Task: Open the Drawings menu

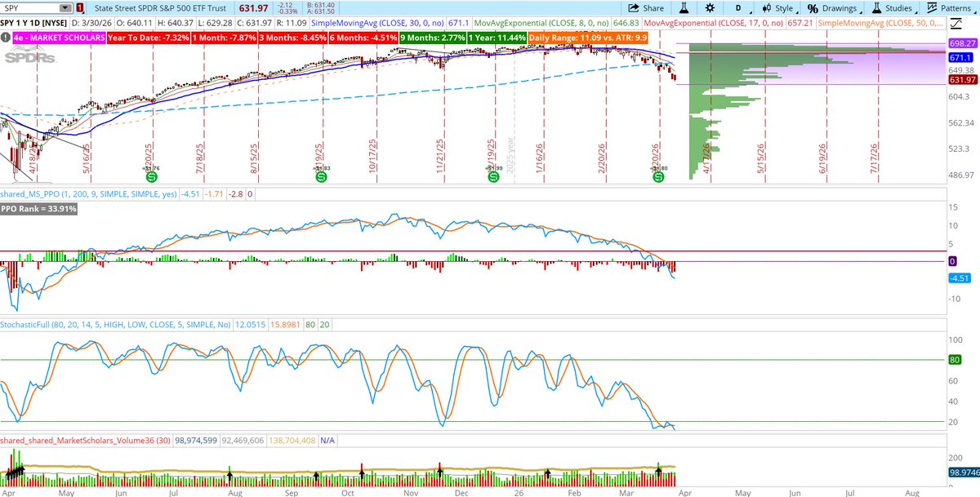Action: [x=832, y=7]
